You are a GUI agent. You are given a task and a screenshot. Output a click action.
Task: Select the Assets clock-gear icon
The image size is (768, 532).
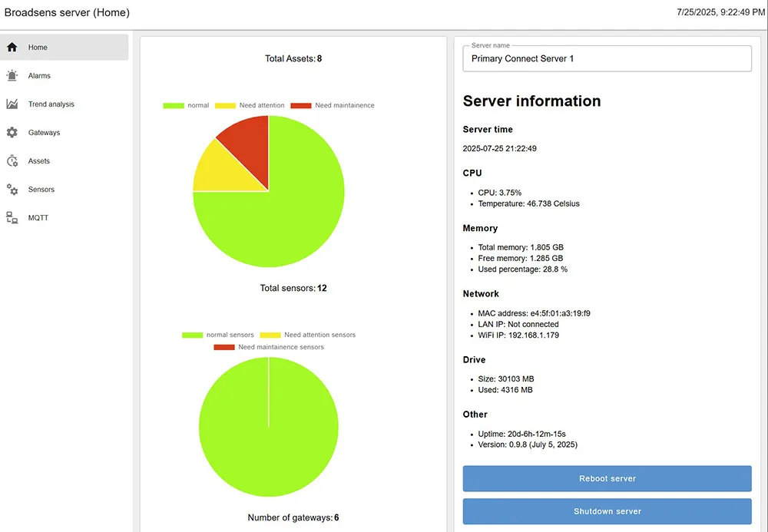click(12, 161)
